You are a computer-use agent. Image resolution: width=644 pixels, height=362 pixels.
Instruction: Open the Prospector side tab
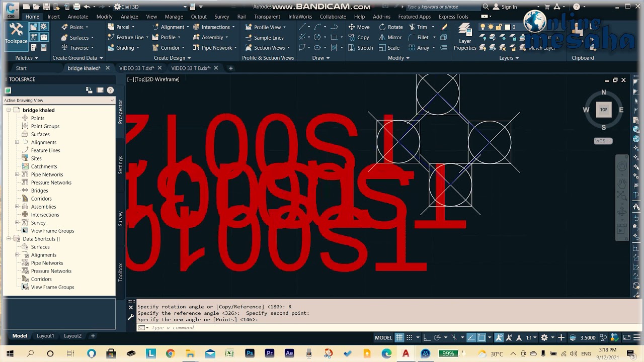click(x=121, y=112)
